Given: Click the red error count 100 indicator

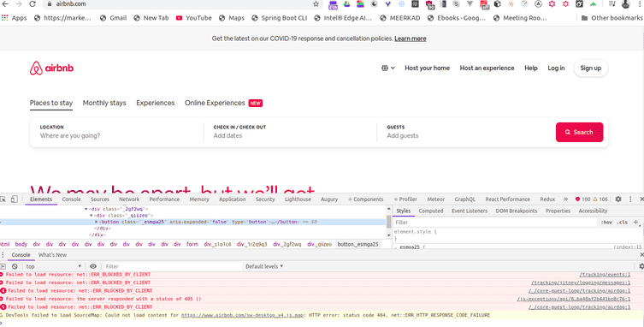Looking at the screenshot, I should click(x=582, y=199).
